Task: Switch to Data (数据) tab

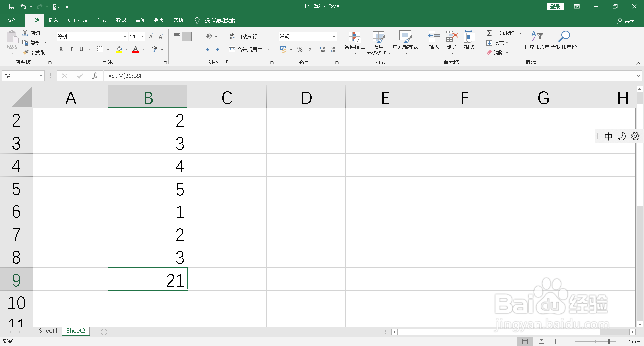Action: click(121, 20)
